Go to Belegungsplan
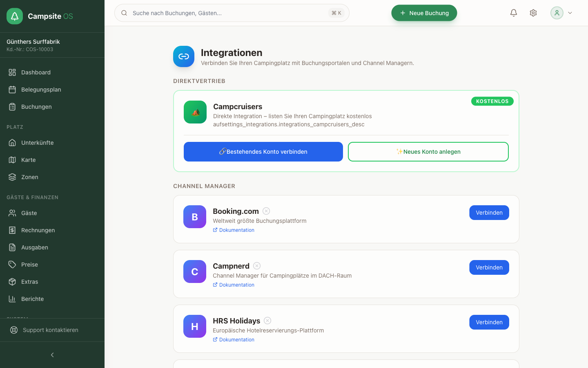This screenshot has width=588, height=368. click(52, 90)
